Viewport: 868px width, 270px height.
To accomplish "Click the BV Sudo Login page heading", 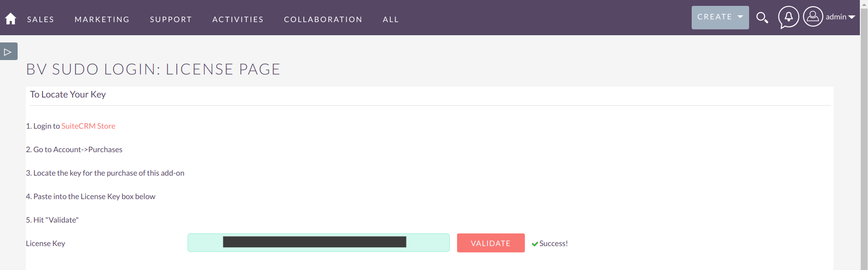I will pyautogui.click(x=153, y=69).
